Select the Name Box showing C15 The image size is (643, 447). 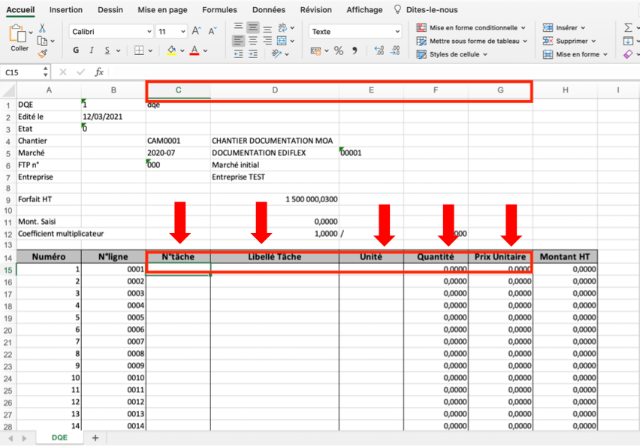(x=23, y=73)
